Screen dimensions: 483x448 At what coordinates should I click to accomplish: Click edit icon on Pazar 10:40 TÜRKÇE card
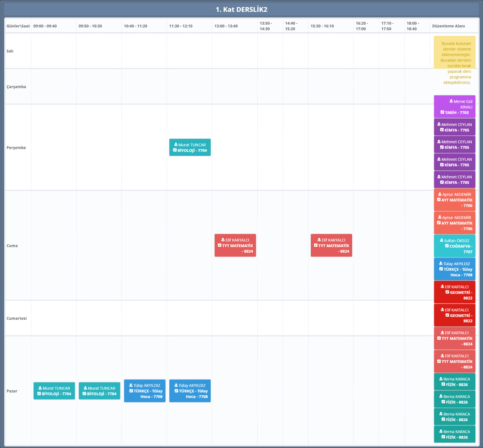131,391
